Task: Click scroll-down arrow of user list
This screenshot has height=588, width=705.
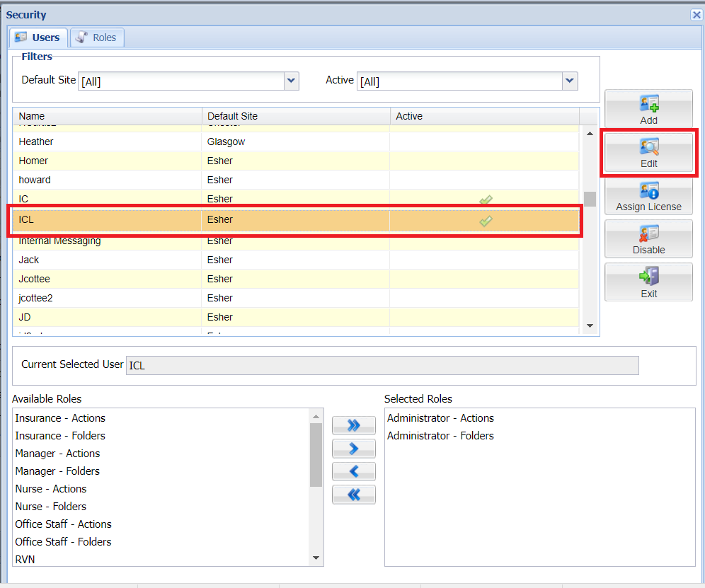Action: click(x=590, y=325)
